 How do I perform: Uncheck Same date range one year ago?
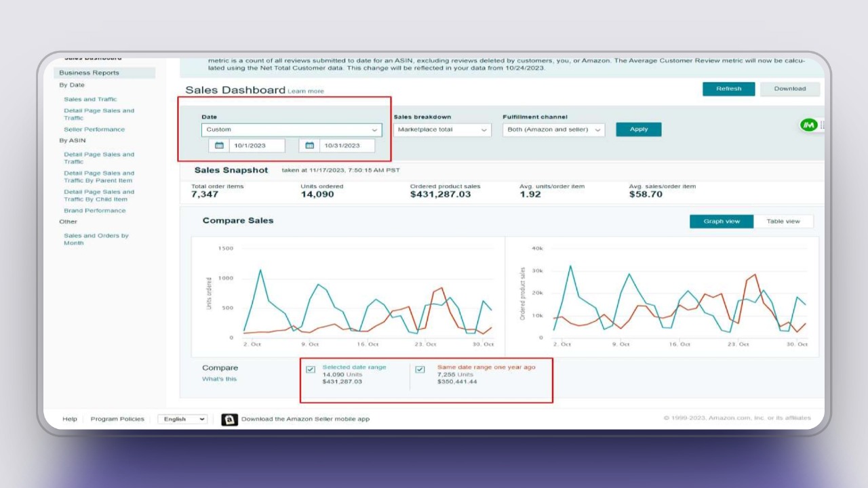[420, 369]
